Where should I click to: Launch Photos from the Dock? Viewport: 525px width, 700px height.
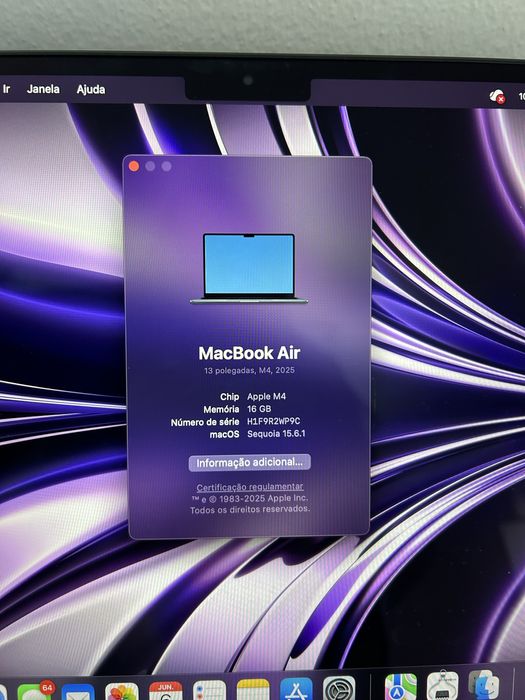[121, 691]
